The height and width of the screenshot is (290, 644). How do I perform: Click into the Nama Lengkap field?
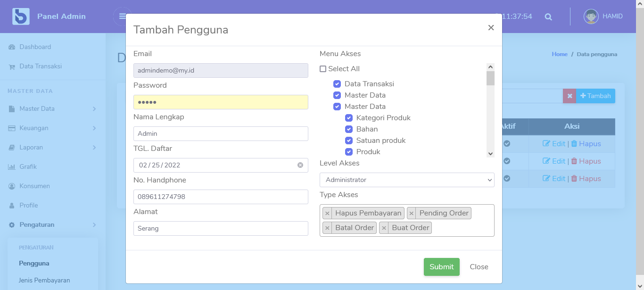221,133
